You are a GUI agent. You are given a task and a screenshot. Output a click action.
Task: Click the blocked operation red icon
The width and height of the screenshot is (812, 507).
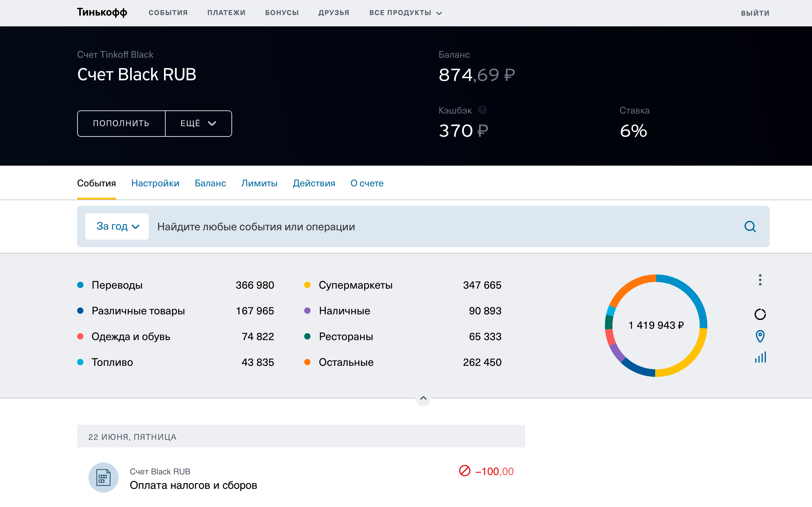click(x=464, y=471)
